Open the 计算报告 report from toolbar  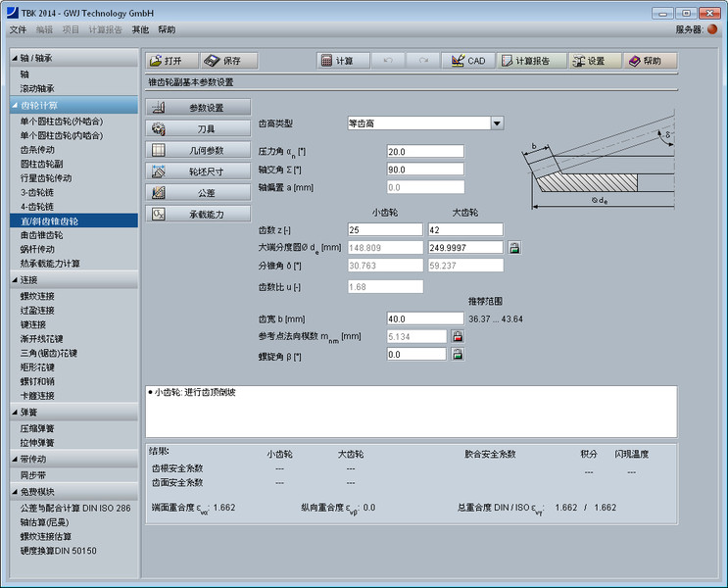click(x=530, y=61)
